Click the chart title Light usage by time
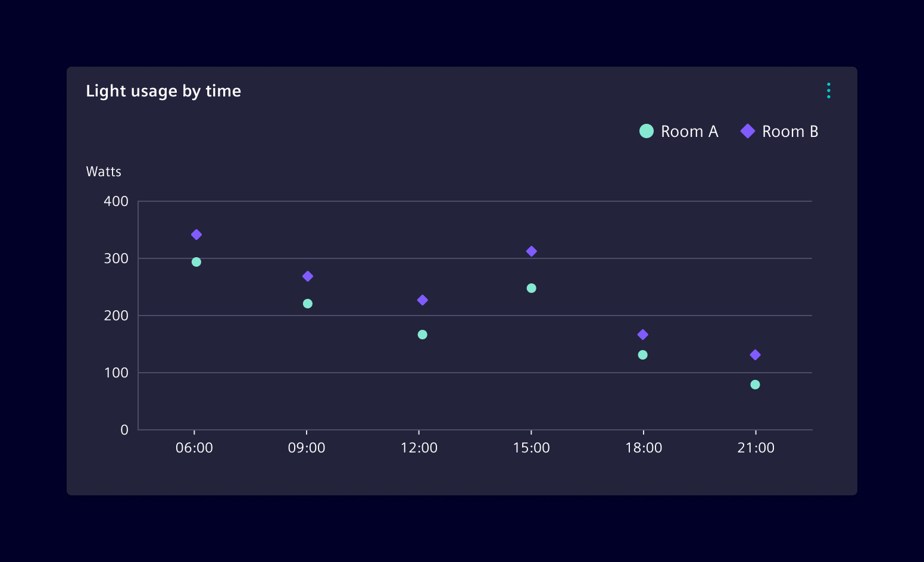Viewport: 924px width, 562px height. tap(164, 90)
